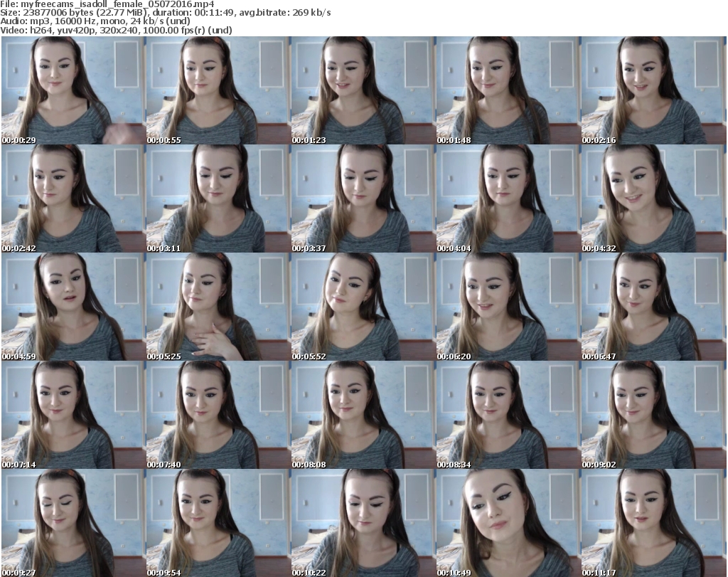The width and height of the screenshot is (728, 577).
Task: Open the frame stamped 00:04:32
Action: [x=653, y=198]
